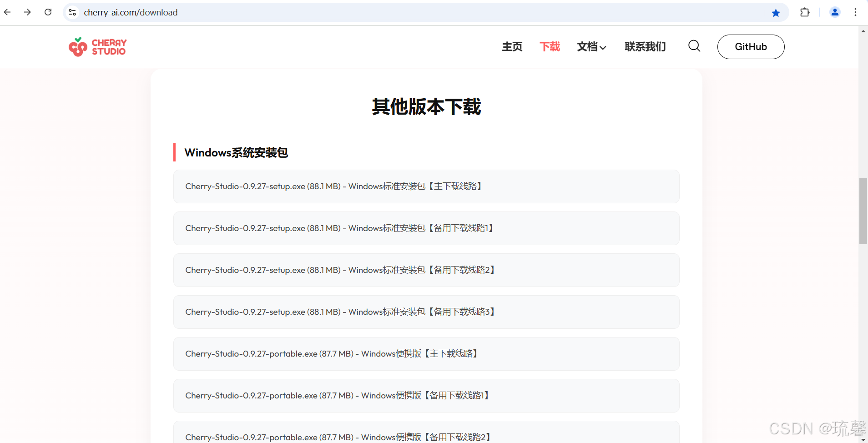Click the scrollbar up arrow
The height and width of the screenshot is (443, 868).
tap(863, 31)
